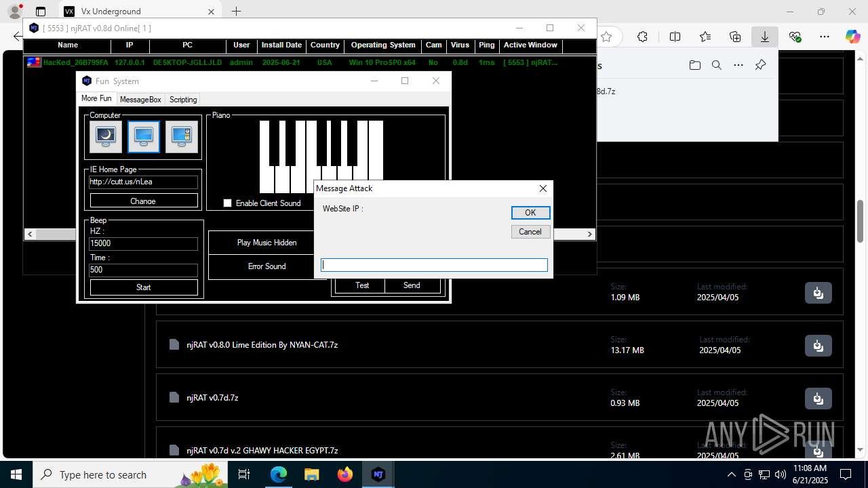Open browser Settings and more menu

(825, 37)
